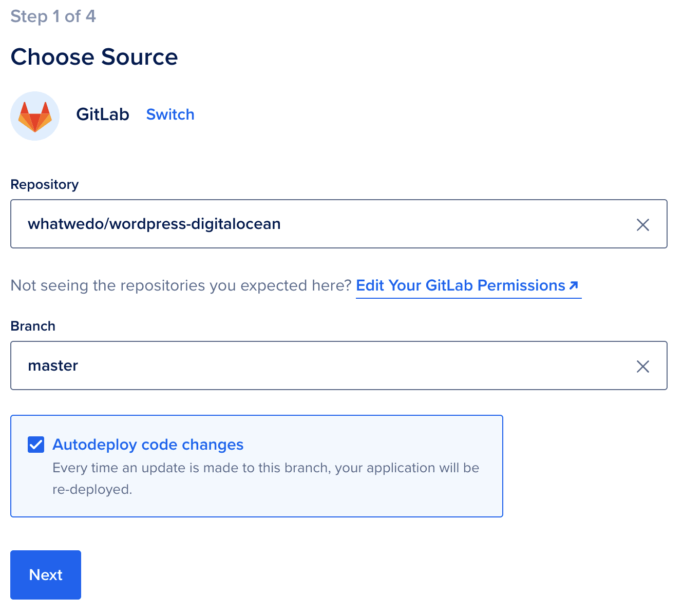Open Edit Your GitLab Permissions link
This screenshot has width=683, height=616.
click(461, 285)
